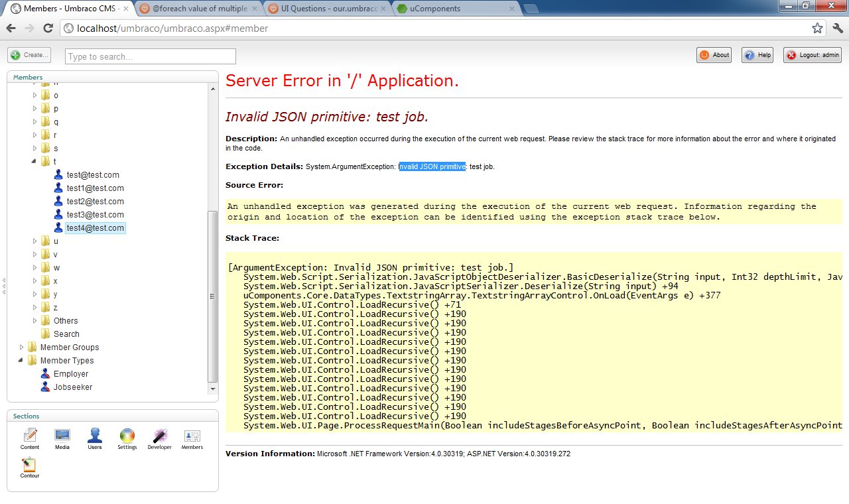Click the user icon beside test2@test.com
Viewport: 849px width, 504px height.
point(58,202)
